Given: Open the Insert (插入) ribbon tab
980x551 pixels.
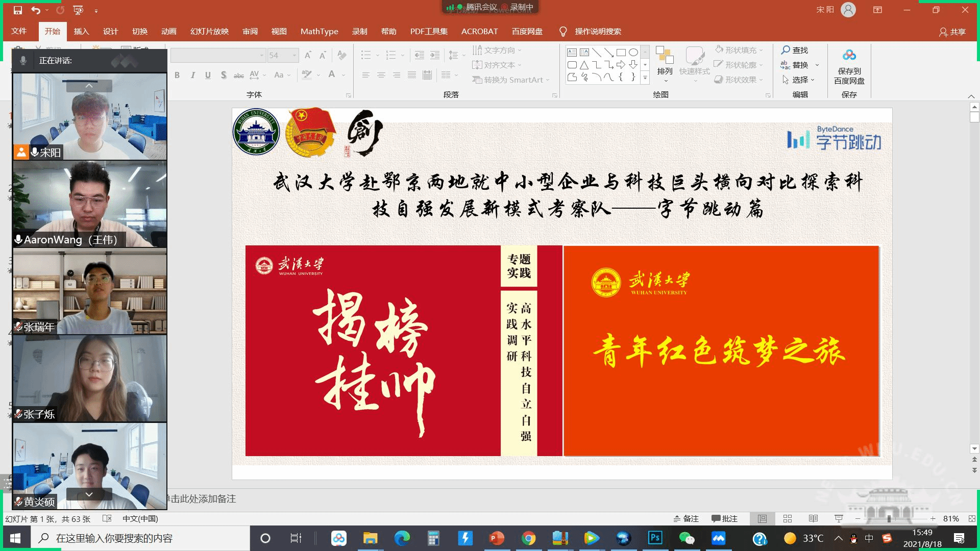Looking at the screenshot, I should pos(81,32).
